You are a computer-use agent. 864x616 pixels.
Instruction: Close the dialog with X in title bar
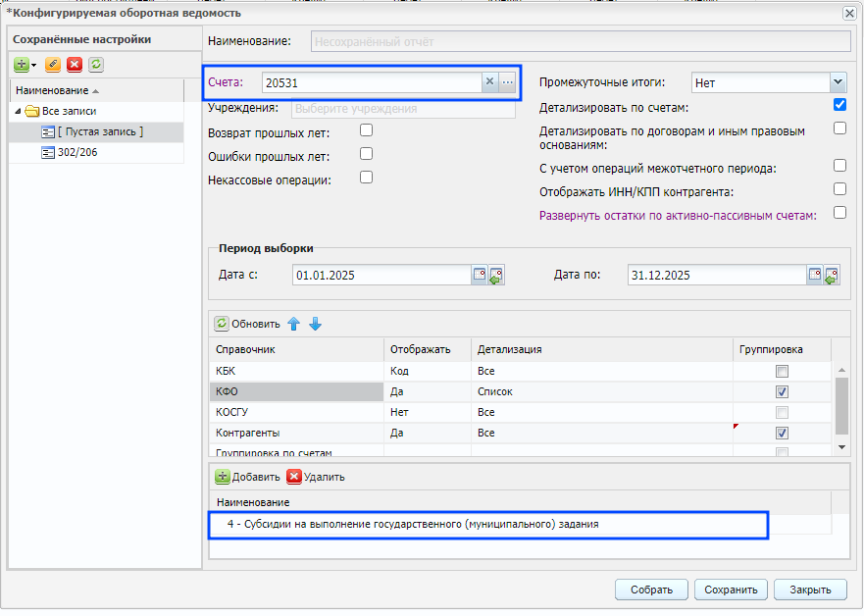pos(849,13)
